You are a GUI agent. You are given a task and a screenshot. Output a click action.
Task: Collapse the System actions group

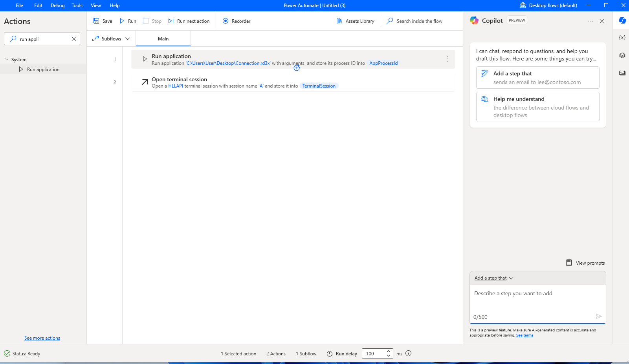7,59
